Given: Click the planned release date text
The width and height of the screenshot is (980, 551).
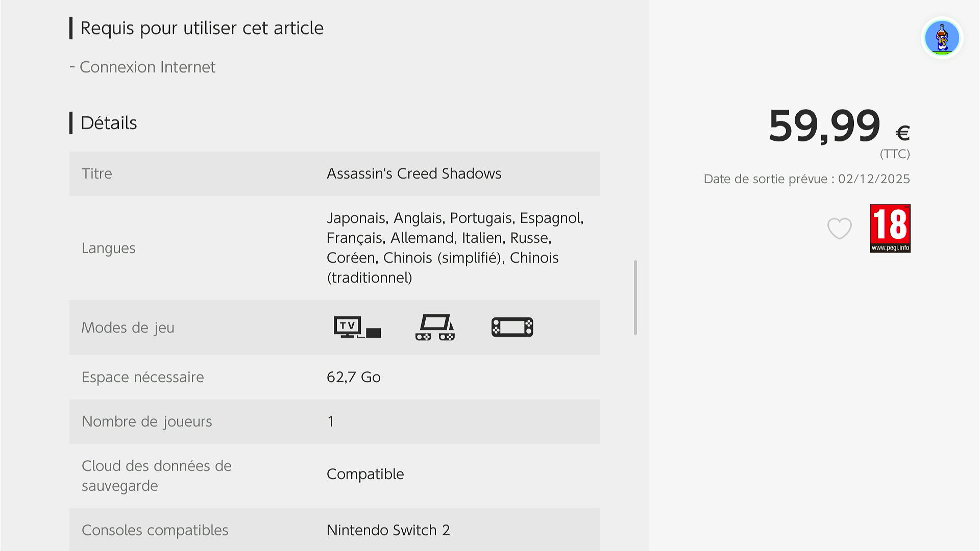Looking at the screenshot, I should [x=806, y=179].
